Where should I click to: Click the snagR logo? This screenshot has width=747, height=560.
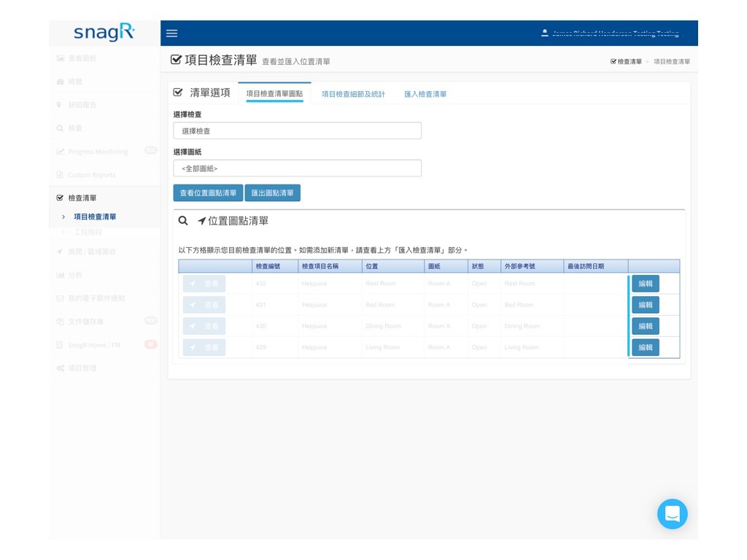coord(104,32)
